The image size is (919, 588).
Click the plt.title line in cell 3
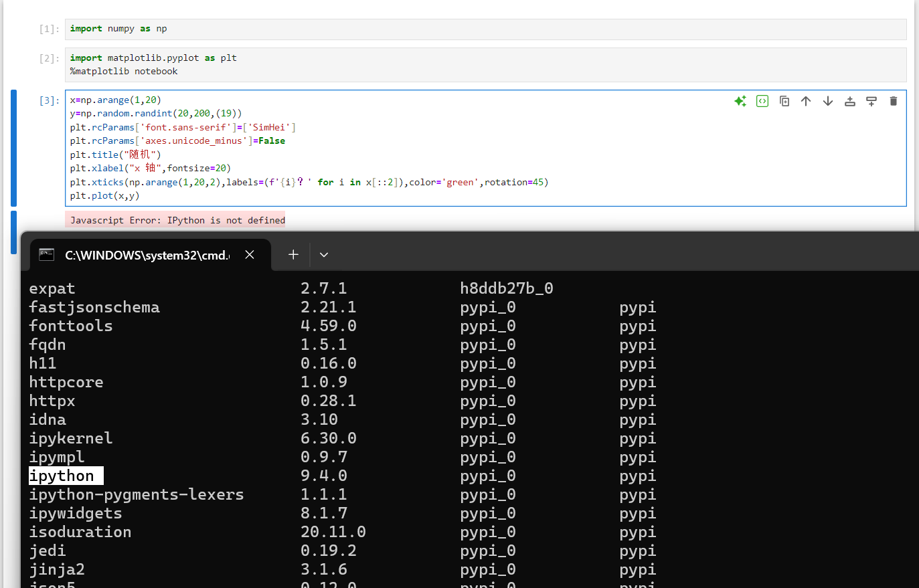click(115, 155)
